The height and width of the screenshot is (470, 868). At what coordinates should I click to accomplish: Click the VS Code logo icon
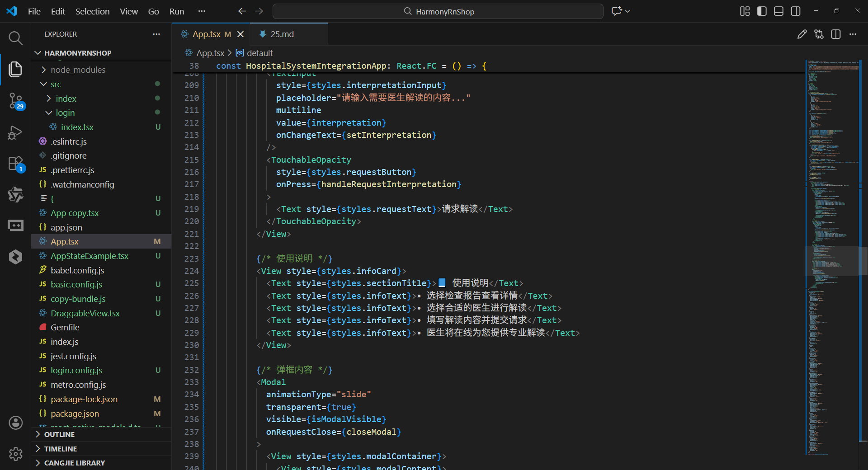tap(12, 11)
